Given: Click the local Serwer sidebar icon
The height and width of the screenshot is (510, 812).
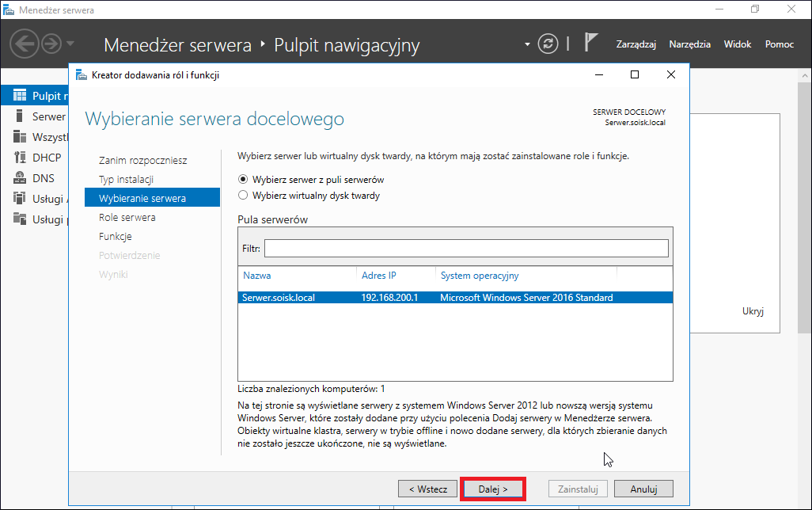Looking at the screenshot, I should 20,116.
